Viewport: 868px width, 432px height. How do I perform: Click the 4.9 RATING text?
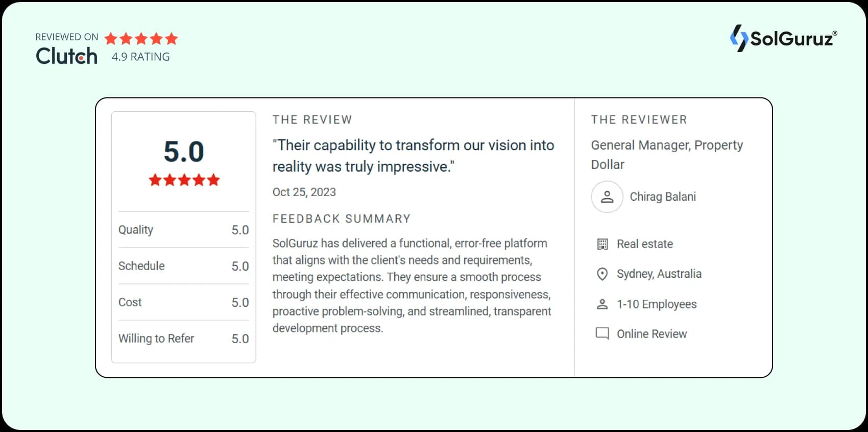coord(141,57)
